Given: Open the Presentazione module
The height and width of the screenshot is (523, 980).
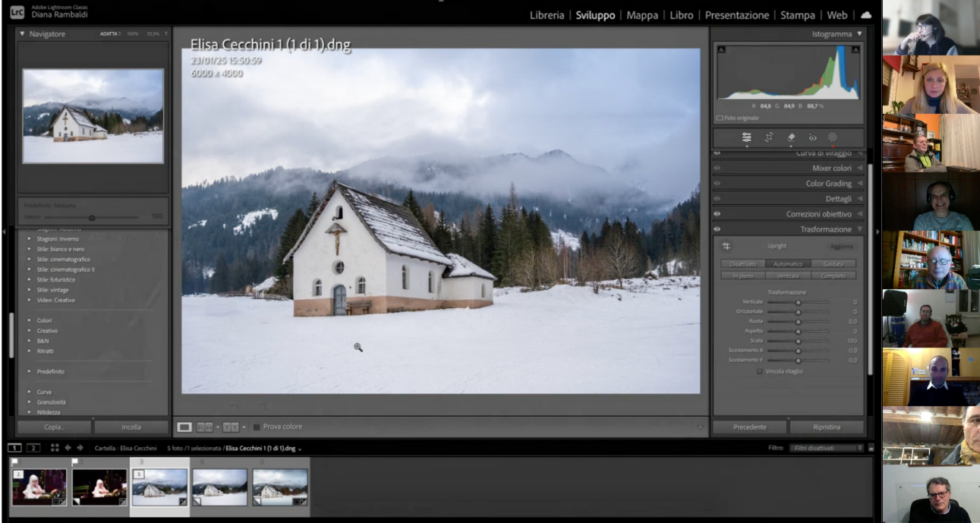Looking at the screenshot, I should coord(737,15).
